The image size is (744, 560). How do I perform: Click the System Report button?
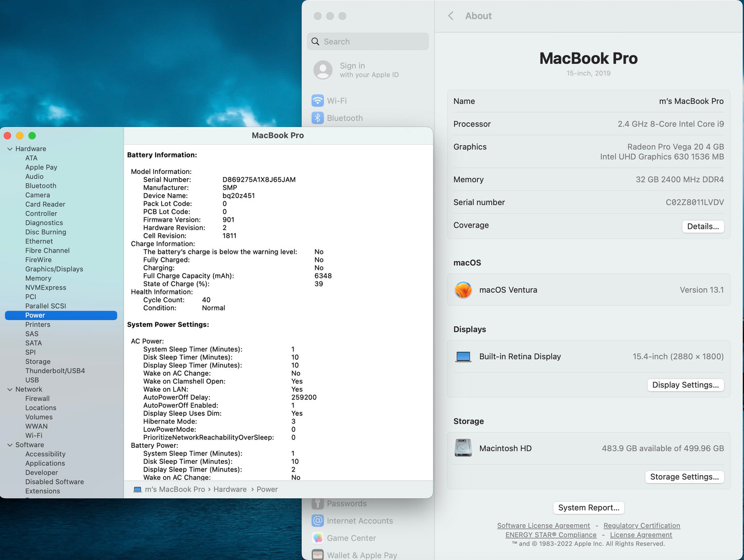pyautogui.click(x=589, y=508)
